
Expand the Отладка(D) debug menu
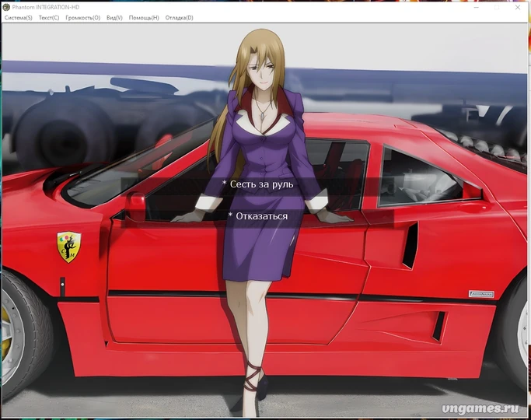coord(178,17)
